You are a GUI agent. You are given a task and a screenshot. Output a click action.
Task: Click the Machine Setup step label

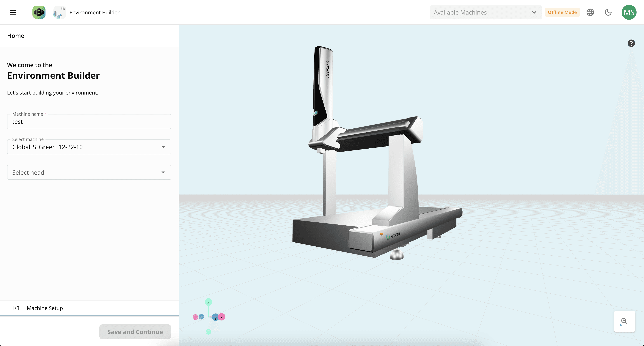(x=45, y=308)
